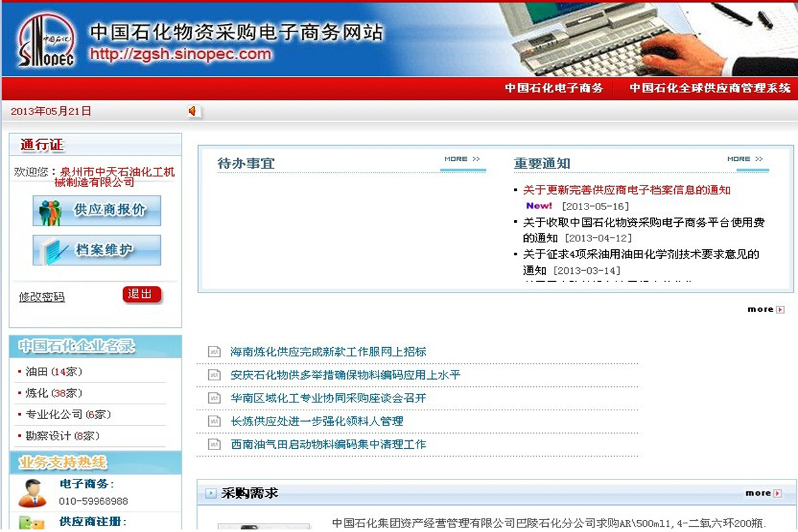798x532 pixels.
Task: Open 档案维护 file maintenance button
Action: pyautogui.click(x=97, y=251)
